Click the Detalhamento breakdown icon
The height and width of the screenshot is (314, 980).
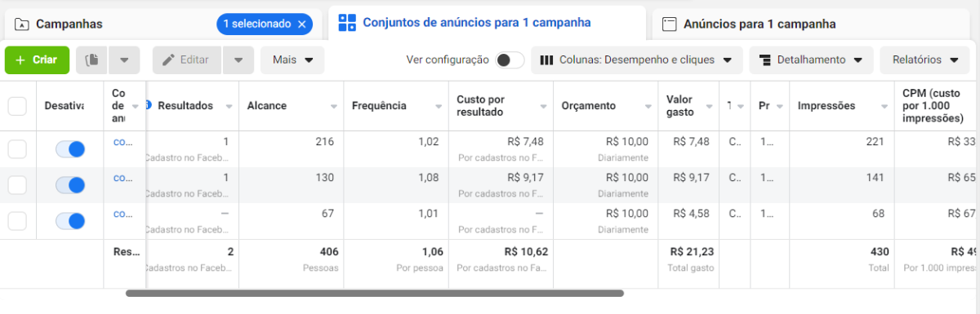click(765, 60)
